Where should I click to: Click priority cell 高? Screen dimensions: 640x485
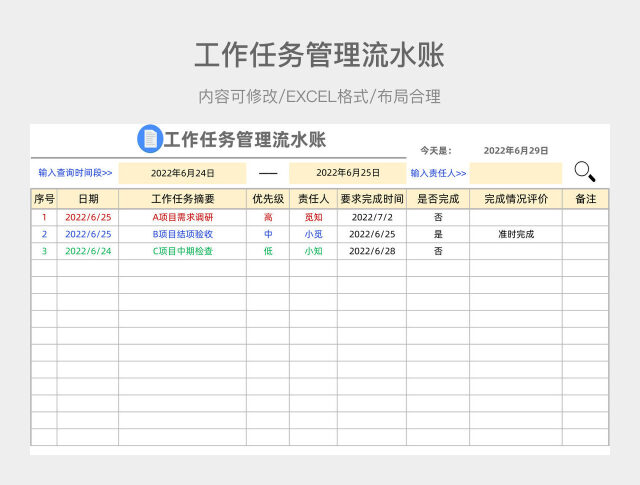(x=268, y=217)
